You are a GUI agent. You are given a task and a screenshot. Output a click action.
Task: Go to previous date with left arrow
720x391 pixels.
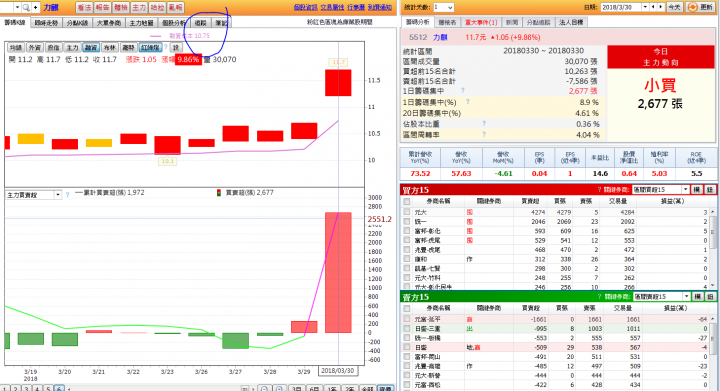point(654,7)
